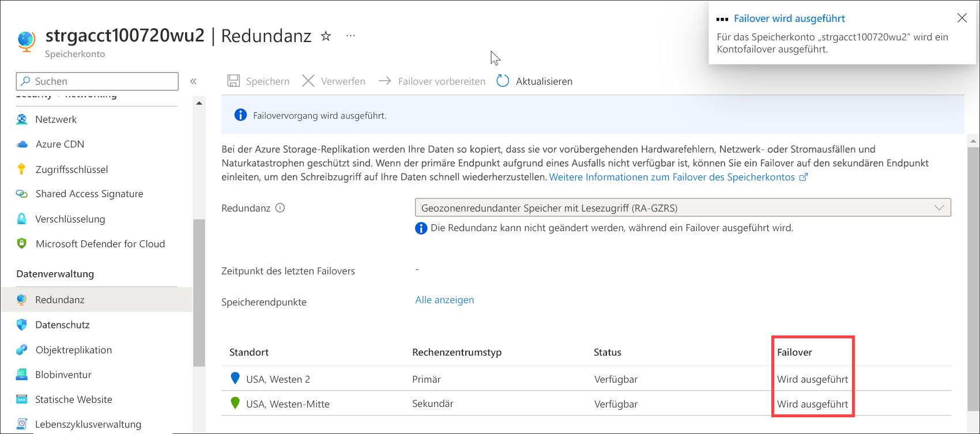Close the Failover notification popup
Viewport: 980px width, 434px height.
pos(962,18)
